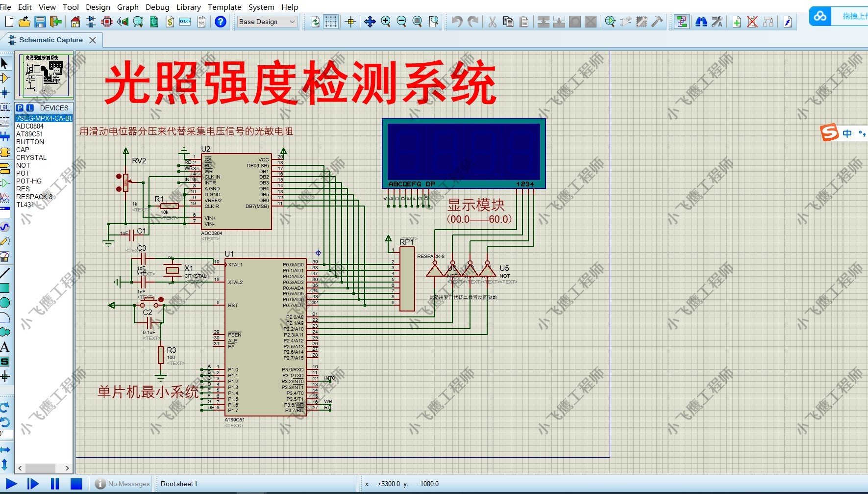Image resolution: width=868 pixels, height=494 pixels.
Task: Open the Template menu
Action: [224, 7]
